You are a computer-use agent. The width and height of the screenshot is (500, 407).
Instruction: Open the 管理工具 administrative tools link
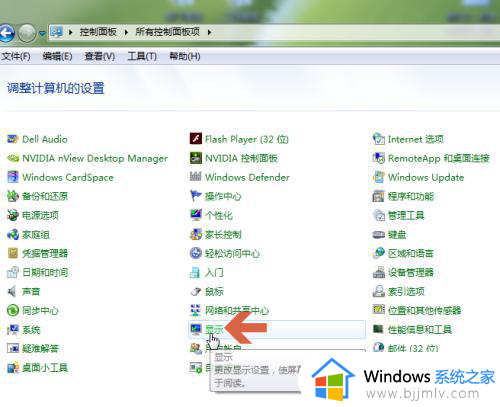coord(406,215)
